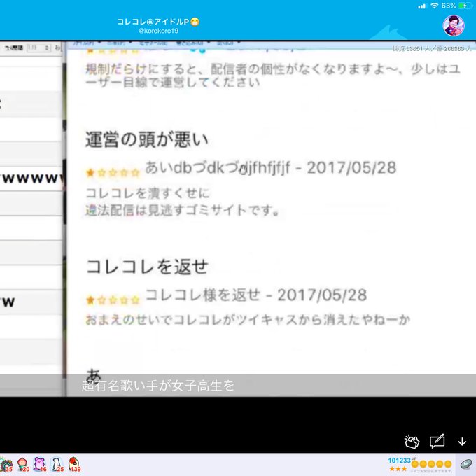Viewport: 476px width, 476px height.
Task: Tap the point balance 101233
Action: click(x=400, y=461)
